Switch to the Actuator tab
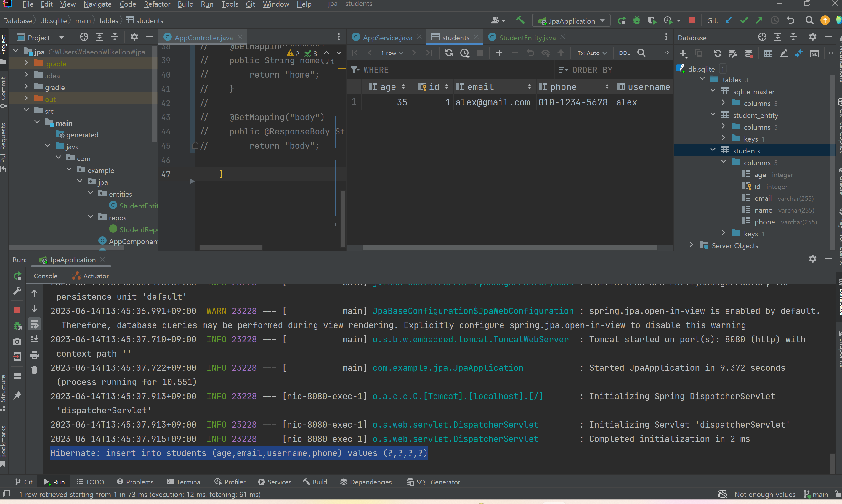The height and width of the screenshot is (504, 842). [90, 276]
